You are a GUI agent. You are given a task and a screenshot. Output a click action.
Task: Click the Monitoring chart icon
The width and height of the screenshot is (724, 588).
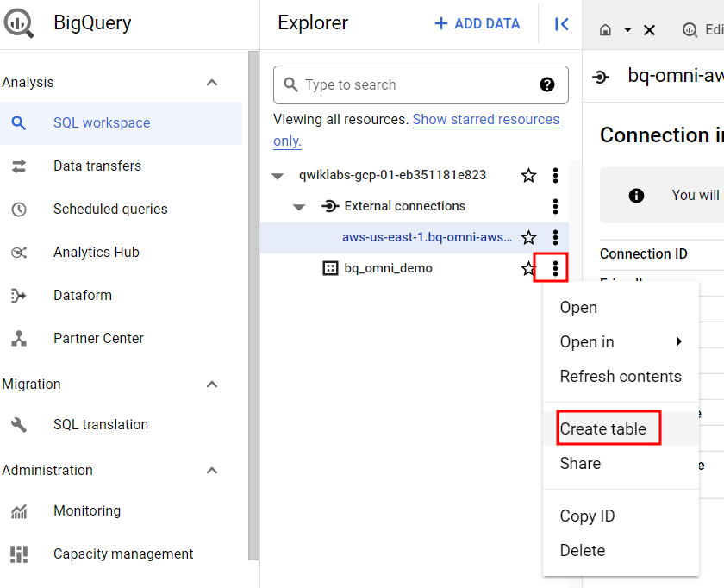tap(19, 511)
